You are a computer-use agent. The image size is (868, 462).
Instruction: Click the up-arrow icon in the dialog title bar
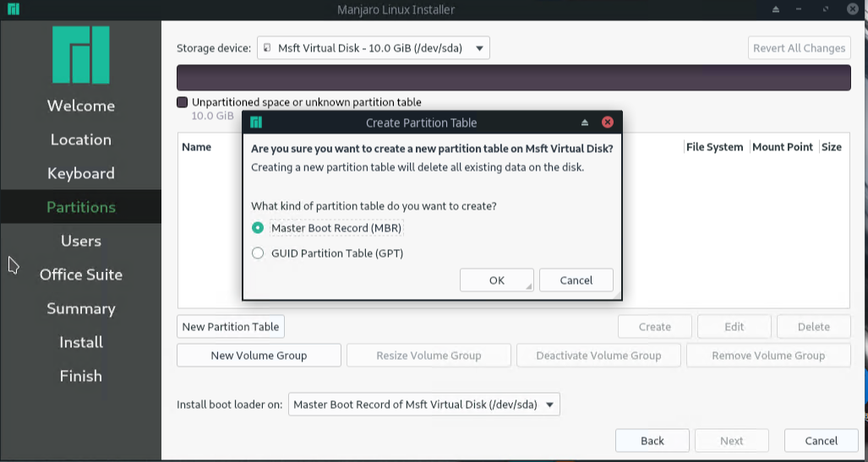click(x=584, y=122)
